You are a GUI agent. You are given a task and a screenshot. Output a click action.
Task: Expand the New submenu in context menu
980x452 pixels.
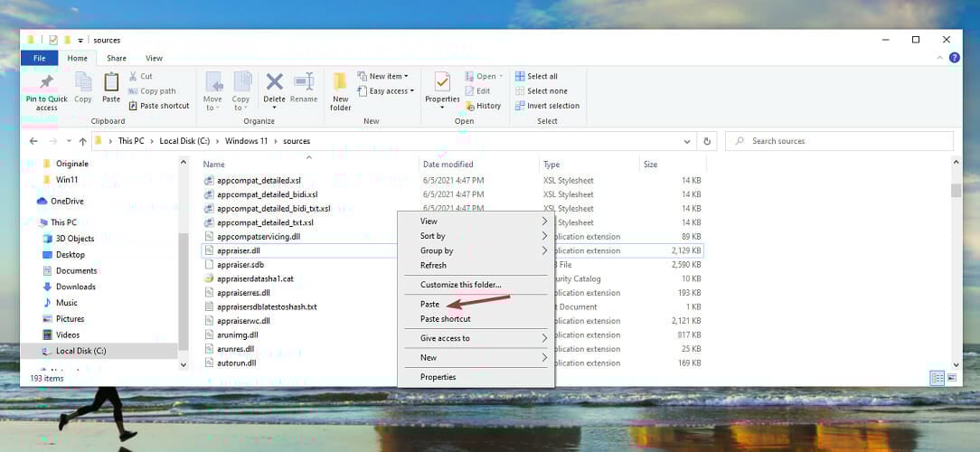coord(476,358)
